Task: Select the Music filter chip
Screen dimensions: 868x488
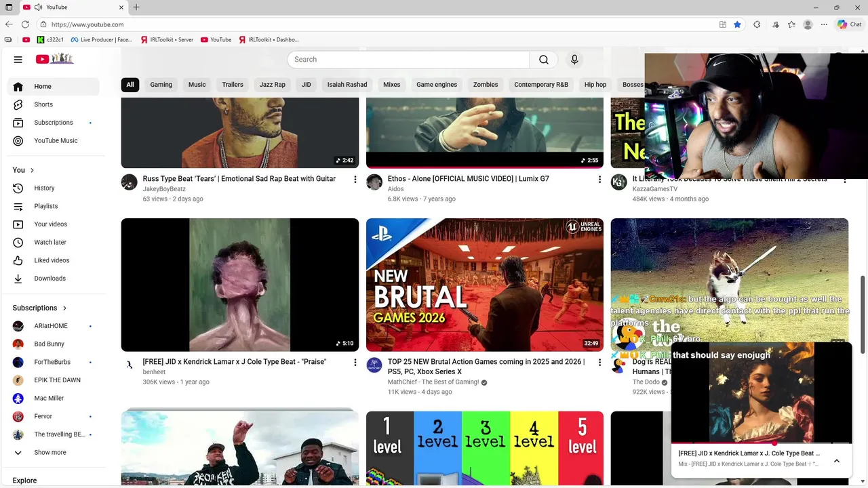Action: point(197,85)
